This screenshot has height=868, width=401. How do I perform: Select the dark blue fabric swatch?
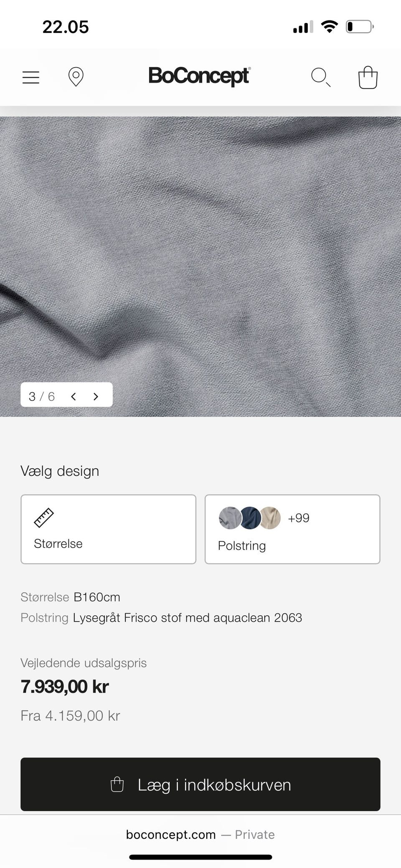pyautogui.click(x=250, y=518)
